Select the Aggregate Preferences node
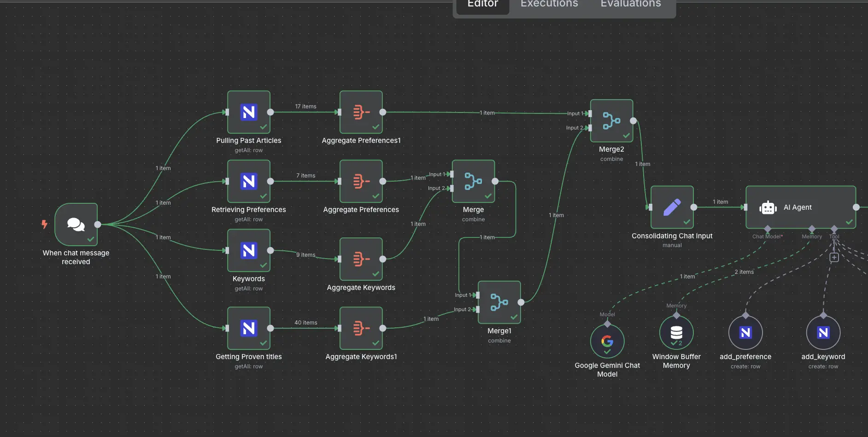 (361, 181)
